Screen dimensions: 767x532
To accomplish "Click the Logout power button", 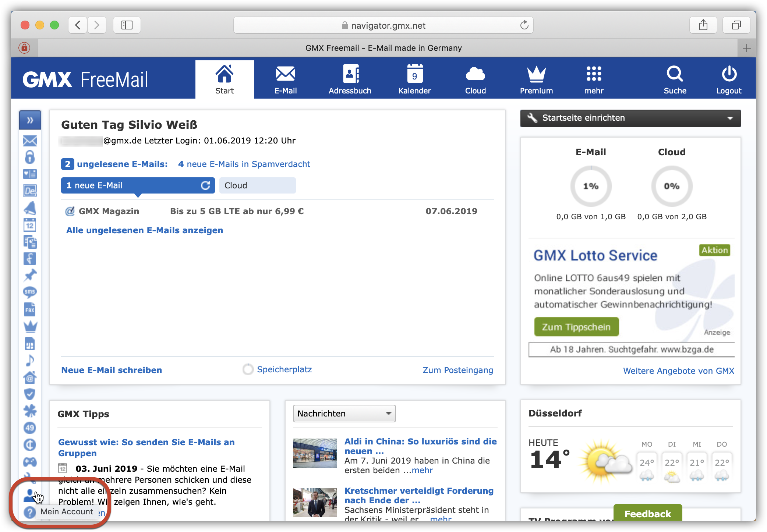I will (729, 79).
